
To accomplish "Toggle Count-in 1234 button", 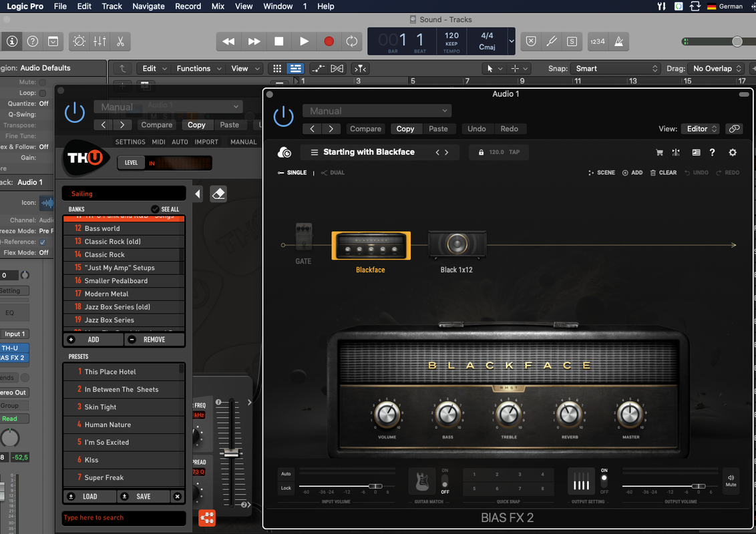I will [597, 41].
